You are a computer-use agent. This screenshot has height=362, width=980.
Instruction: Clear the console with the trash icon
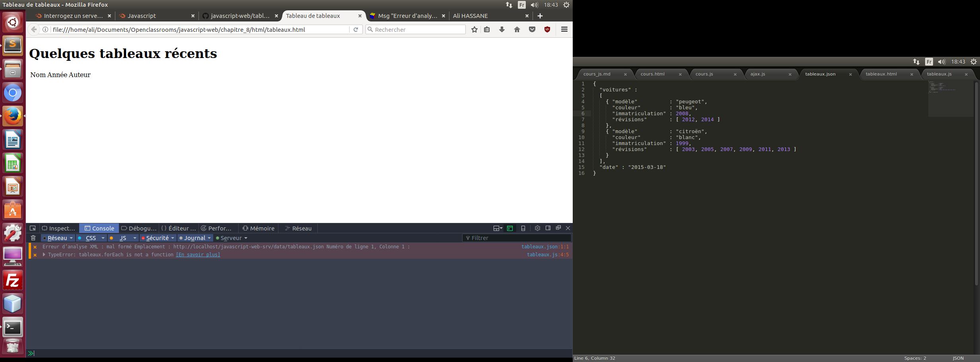(33, 238)
